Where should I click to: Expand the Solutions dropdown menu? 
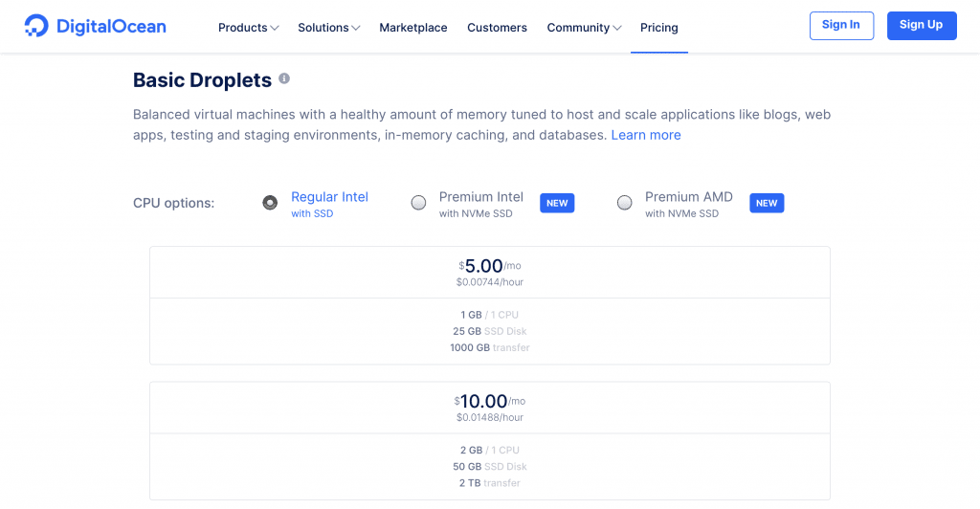pos(329,28)
